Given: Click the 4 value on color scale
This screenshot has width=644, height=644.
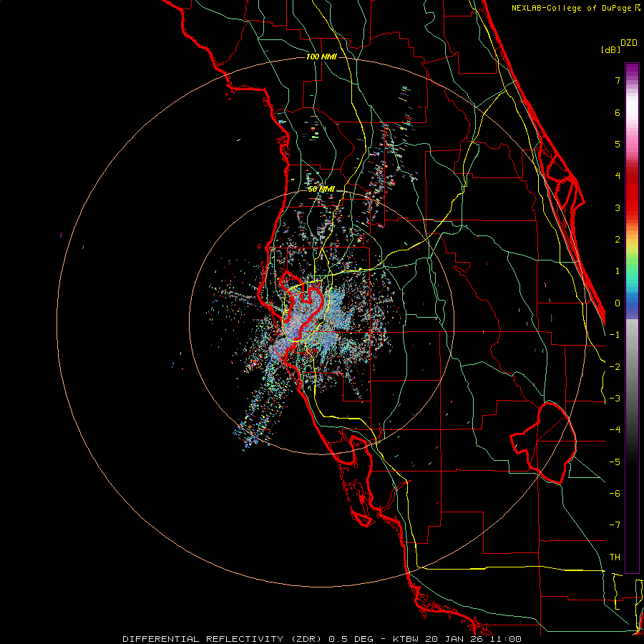Looking at the screenshot, I should (x=618, y=176).
